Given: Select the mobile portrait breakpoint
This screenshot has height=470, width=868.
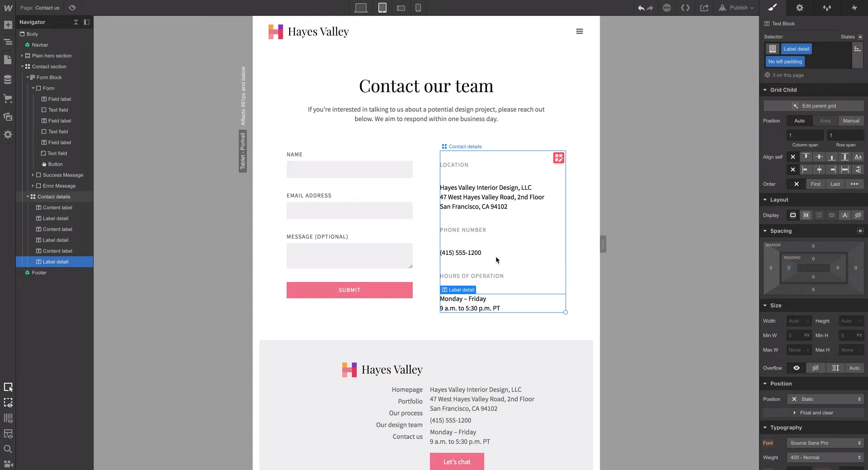Looking at the screenshot, I should (418, 8).
